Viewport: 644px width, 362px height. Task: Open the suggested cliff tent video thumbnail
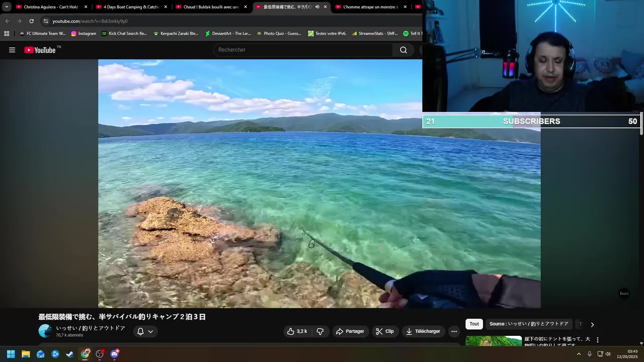click(x=494, y=341)
